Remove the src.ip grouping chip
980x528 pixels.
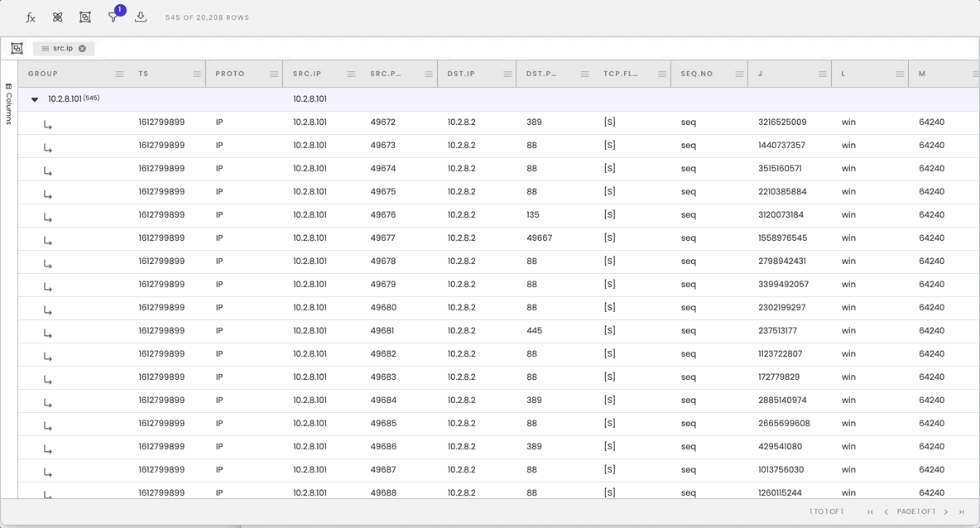click(82, 48)
